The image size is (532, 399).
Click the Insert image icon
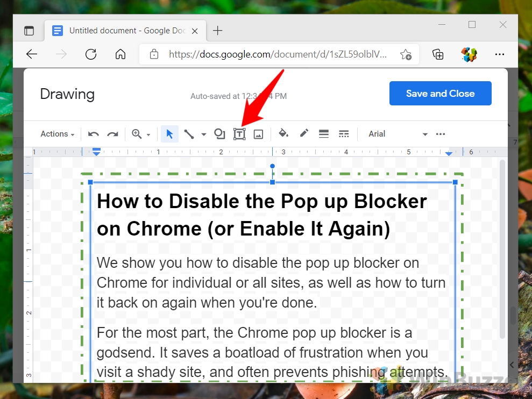point(259,134)
